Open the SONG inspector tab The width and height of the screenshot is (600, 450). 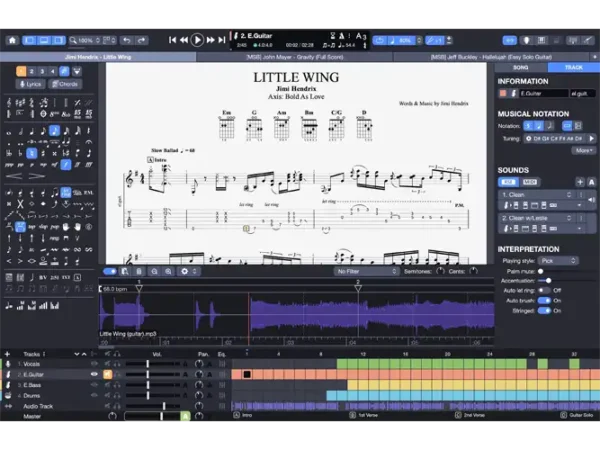(x=521, y=67)
